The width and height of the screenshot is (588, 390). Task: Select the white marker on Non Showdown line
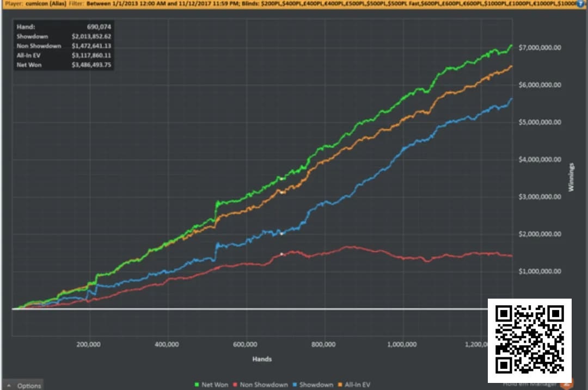(x=281, y=254)
